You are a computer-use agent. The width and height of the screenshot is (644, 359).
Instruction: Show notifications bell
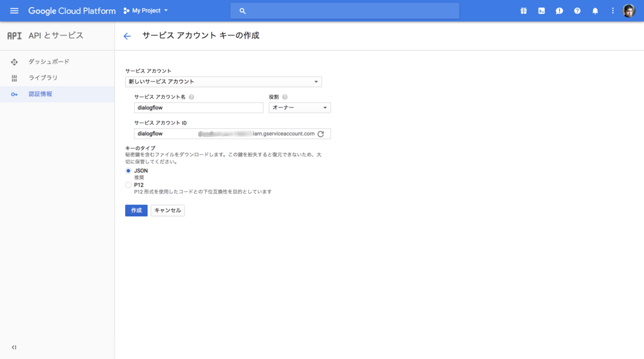point(595,11)
